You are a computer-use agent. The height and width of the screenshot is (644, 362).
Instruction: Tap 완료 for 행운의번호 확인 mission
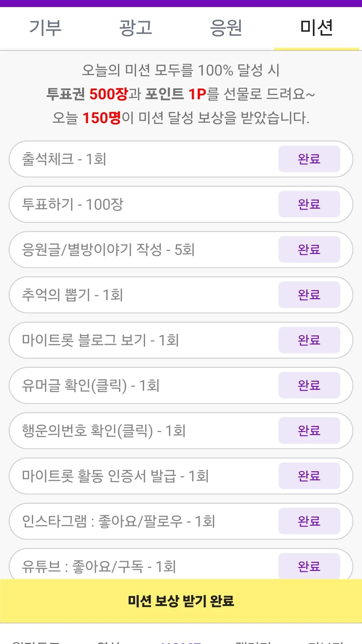coord(309,431)
